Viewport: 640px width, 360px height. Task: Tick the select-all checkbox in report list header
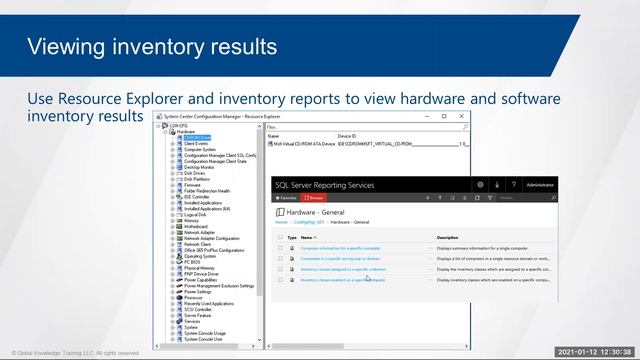click(x=280, y=237)
